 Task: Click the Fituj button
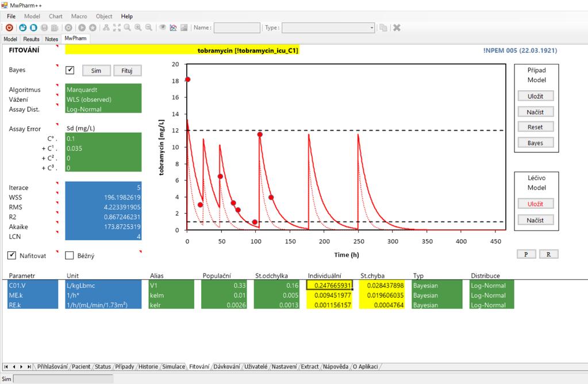[127, 71]
